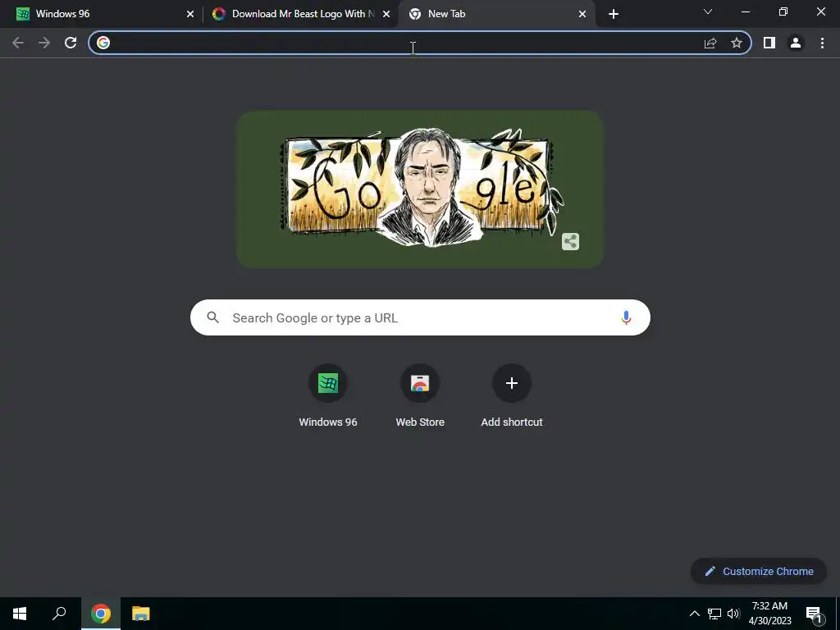Click the magnifier icon in search box
This screenshot has width=840, height=630.
(212, 317)
